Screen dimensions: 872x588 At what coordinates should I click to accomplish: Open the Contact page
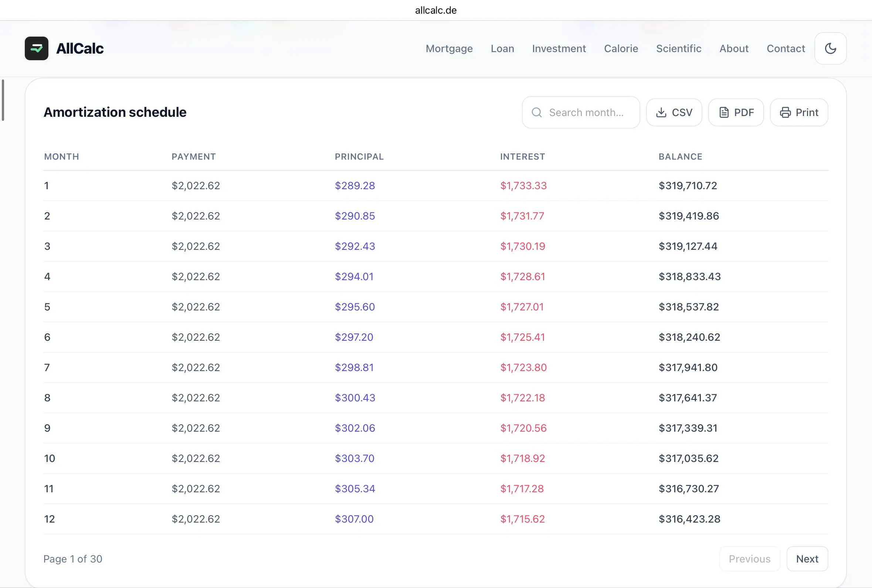[786, 48]
